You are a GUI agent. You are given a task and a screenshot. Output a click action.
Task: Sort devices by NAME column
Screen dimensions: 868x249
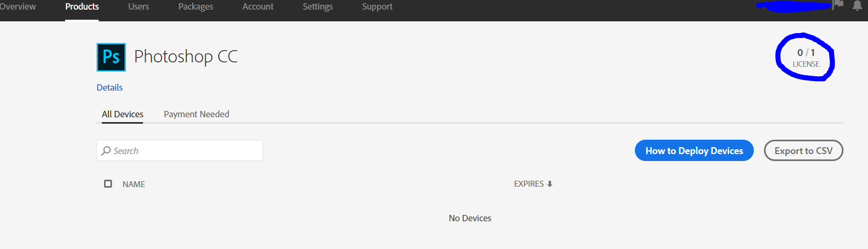pos(134,184)
